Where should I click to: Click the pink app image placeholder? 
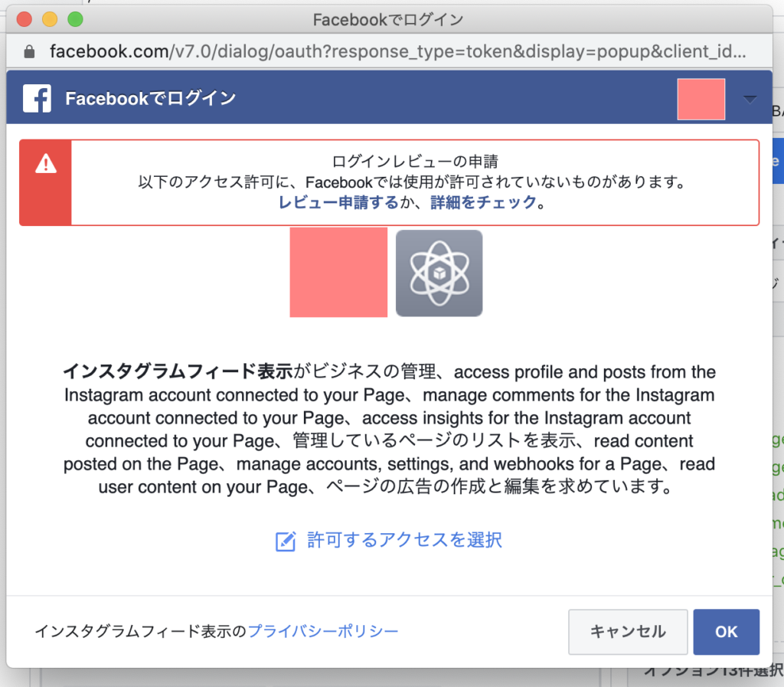[x=338, y=273]
